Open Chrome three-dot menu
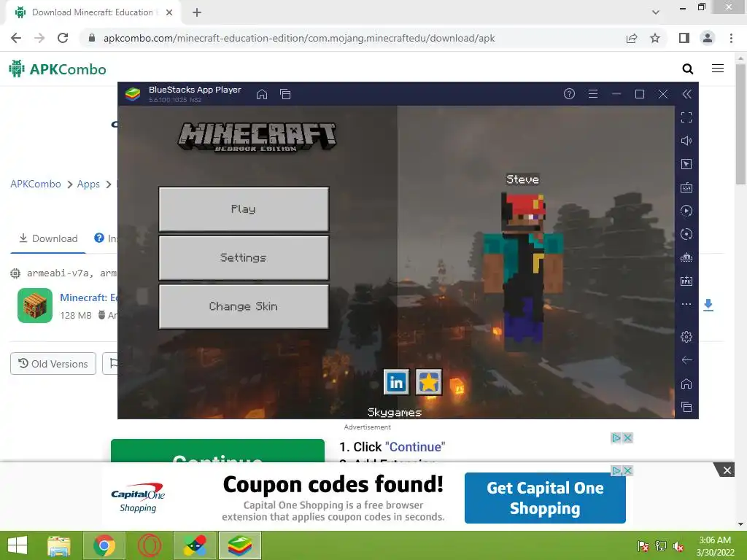 pos(731,38)
